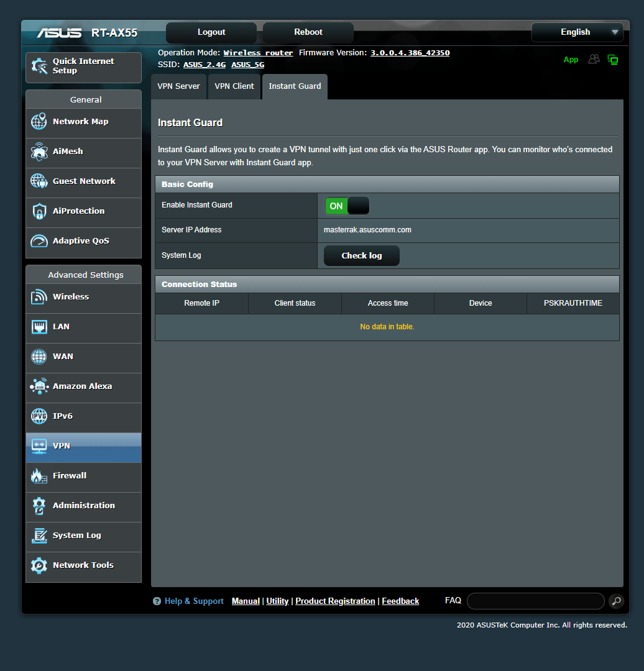Click the ASUS_5G SSID link
Viewport: 644px width, 671px height.
[x=248, y=65]
